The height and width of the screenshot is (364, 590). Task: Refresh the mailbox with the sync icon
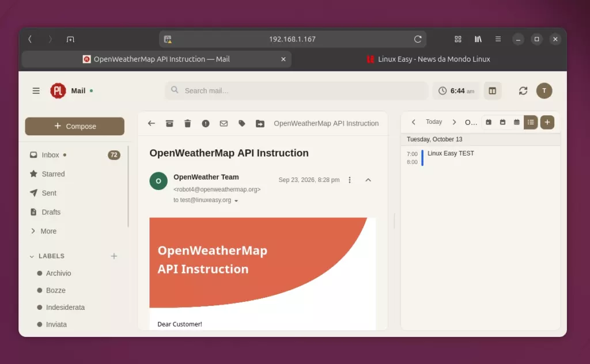[x=523, y=90]
